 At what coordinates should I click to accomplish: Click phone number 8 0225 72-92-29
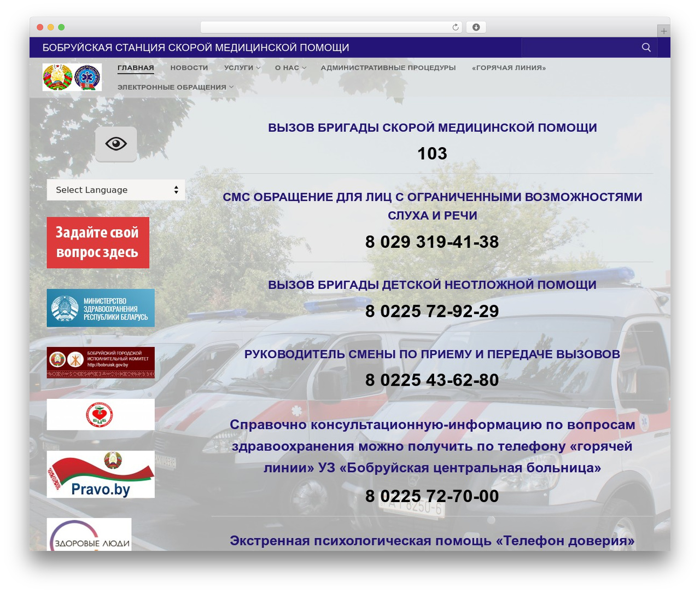pyautogui.click(x=432, y=311)
